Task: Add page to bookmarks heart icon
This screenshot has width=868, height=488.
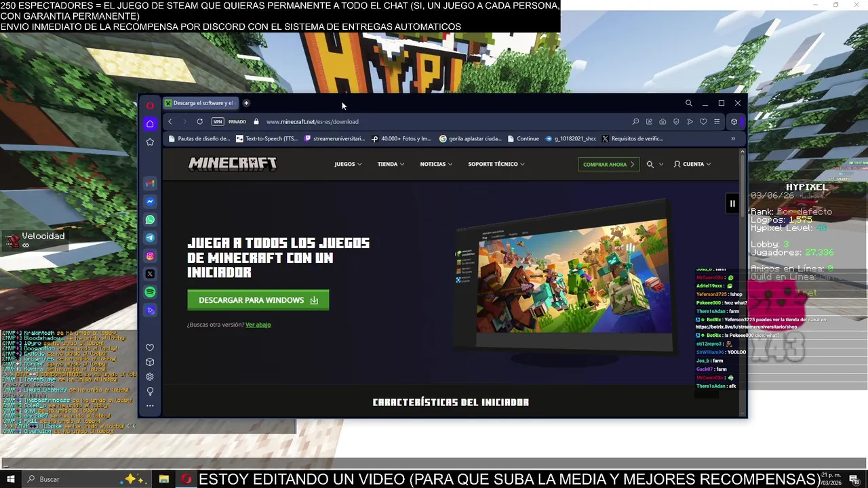Action: tap(703, 121)
